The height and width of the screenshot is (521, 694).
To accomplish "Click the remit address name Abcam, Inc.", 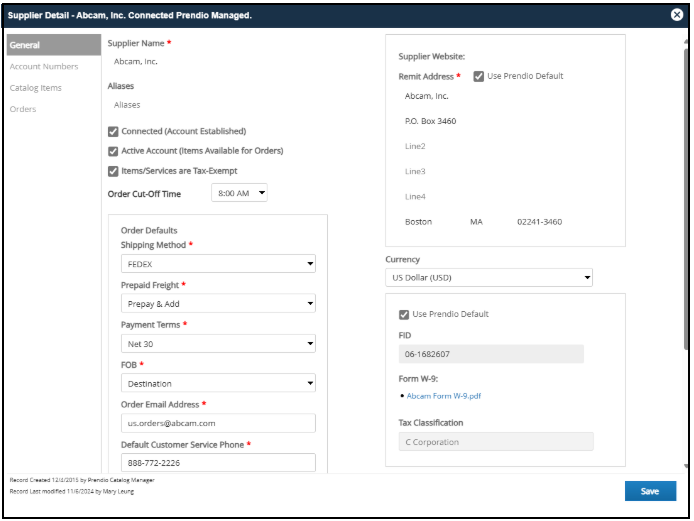I will (427, 96).
